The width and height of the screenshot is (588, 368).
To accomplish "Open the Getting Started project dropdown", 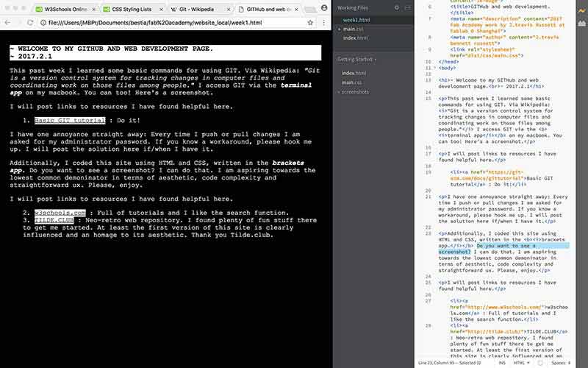I will click(x=356, y=60).
